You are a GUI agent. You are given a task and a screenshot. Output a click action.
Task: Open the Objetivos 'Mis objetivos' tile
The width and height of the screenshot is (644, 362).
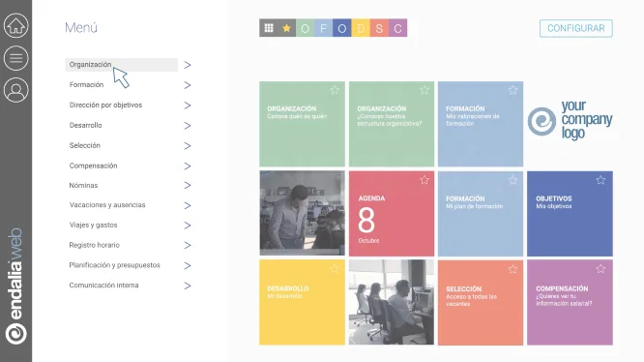tap(570, 214)
